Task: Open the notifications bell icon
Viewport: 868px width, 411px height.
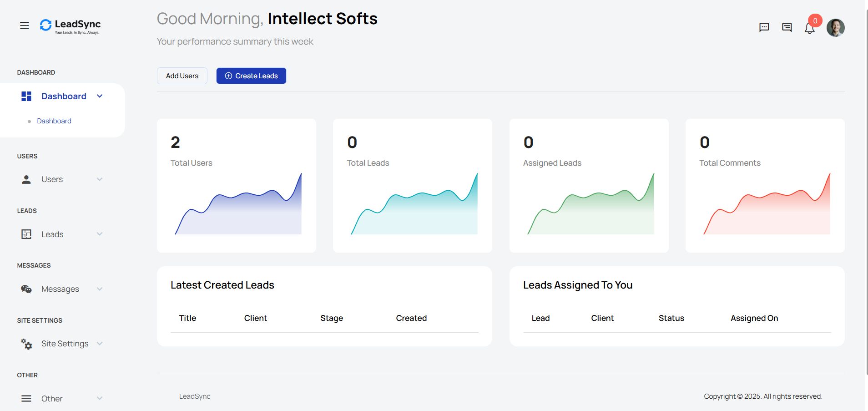Action: point(809,28)
